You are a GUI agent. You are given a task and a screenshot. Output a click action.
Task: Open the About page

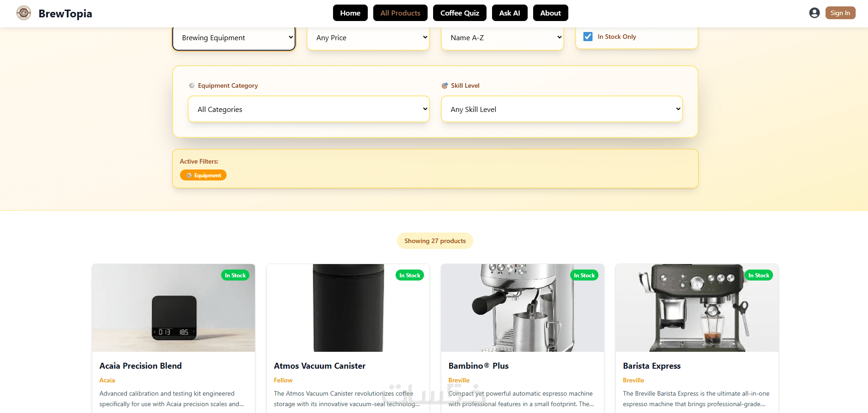550,13
